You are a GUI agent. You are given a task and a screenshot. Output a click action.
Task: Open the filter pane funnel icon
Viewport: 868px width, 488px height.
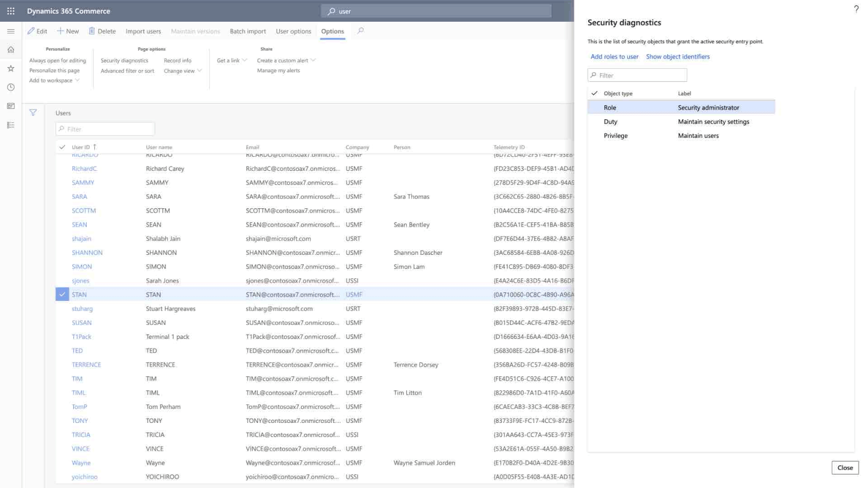pyautogui.click(x=33, y=113)
